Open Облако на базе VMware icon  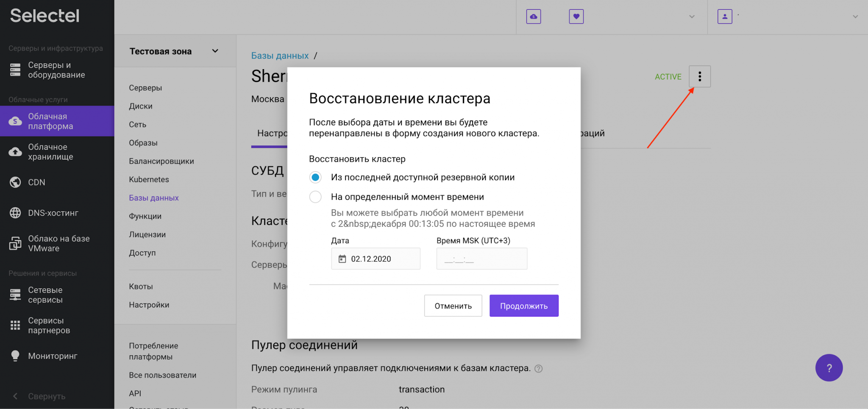coord(15,243)
